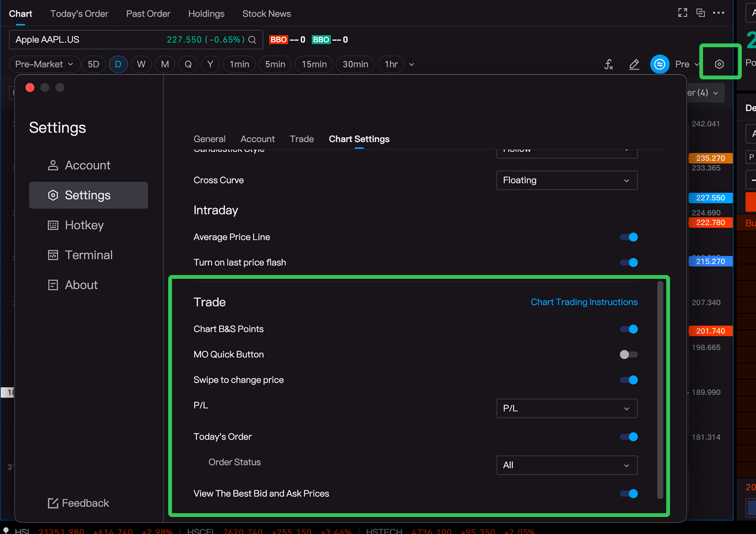The image size is (756, 534).
Task: Open the Cross Curve Floating dropdown
Action: click(567, 181)
